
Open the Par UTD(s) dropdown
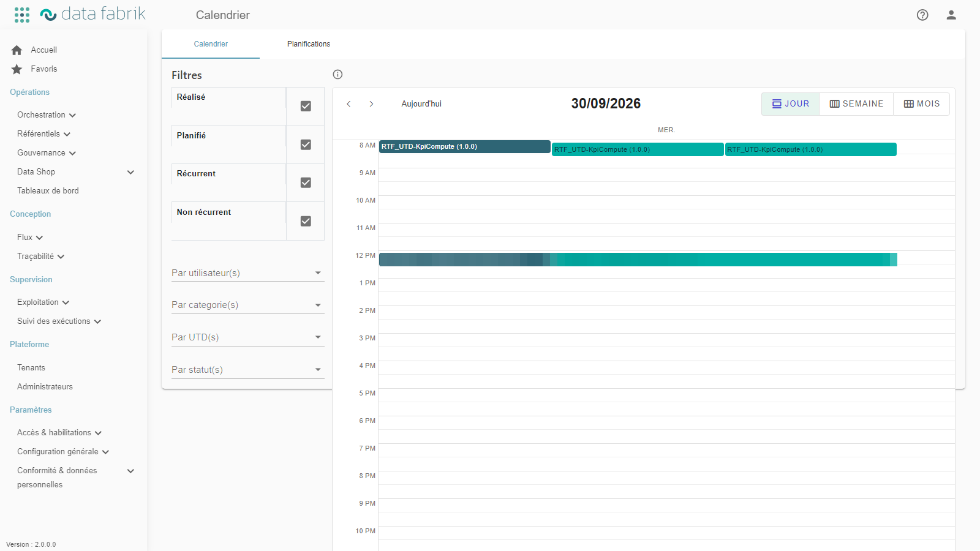pos(247,337)
